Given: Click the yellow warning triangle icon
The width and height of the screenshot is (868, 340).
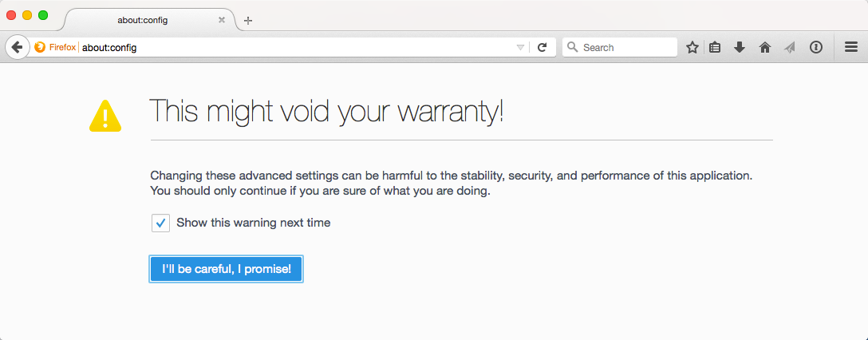Looking at the screenshot, I should (105, 116).
